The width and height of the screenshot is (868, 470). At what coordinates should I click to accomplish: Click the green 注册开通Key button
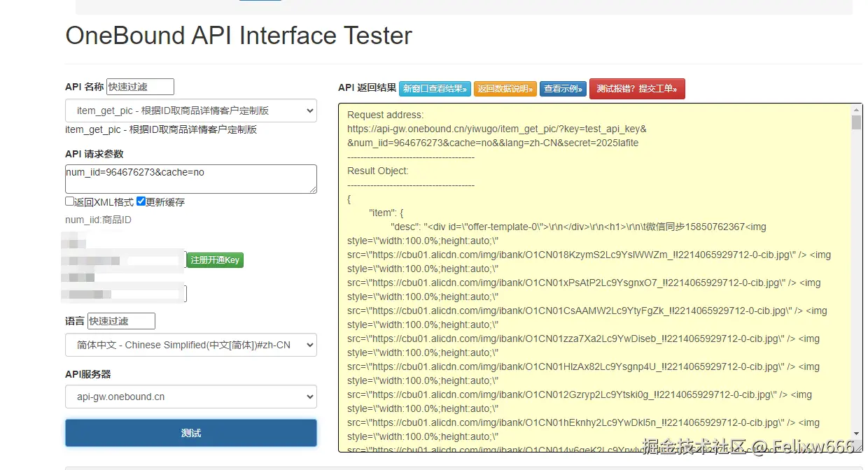[215, 259]
